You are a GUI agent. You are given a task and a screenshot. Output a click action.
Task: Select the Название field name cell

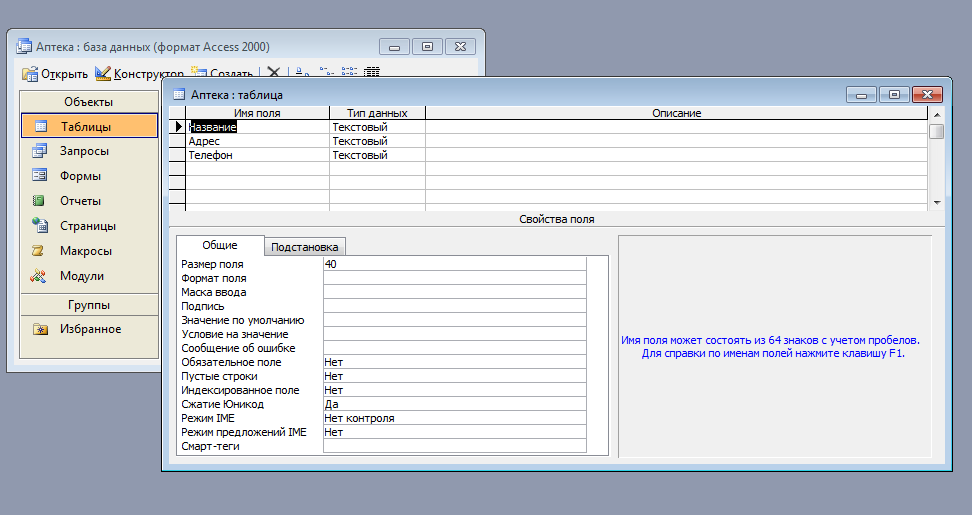click(x=257, y=127)
